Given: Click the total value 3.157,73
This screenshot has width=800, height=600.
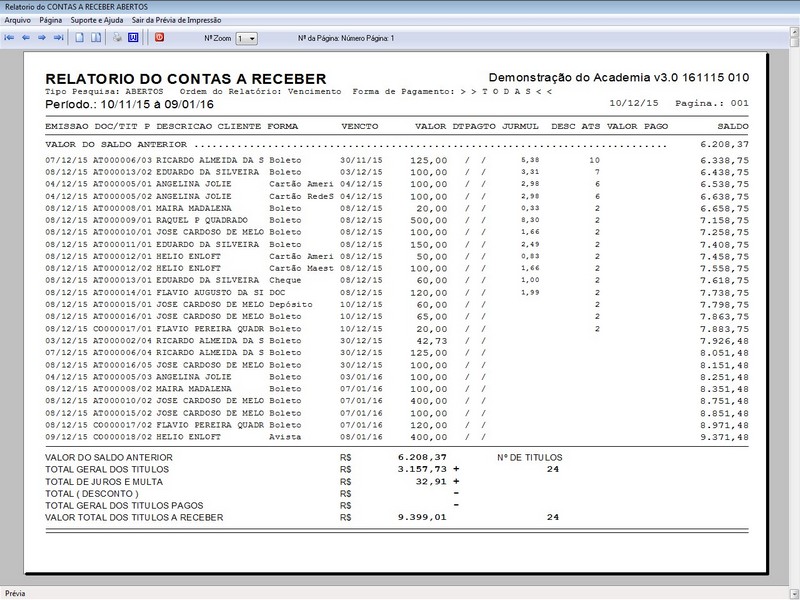Looking at the screenshot, I should point(422,469).
